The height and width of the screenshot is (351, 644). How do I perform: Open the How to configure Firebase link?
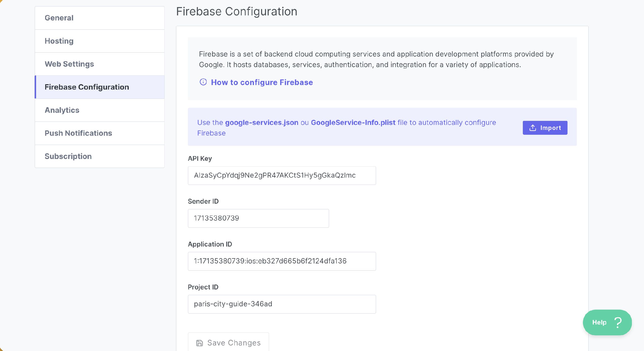(262, 82)
